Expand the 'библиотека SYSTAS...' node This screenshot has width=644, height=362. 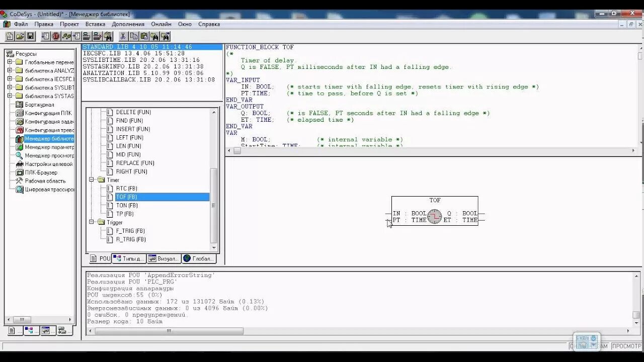10,96
